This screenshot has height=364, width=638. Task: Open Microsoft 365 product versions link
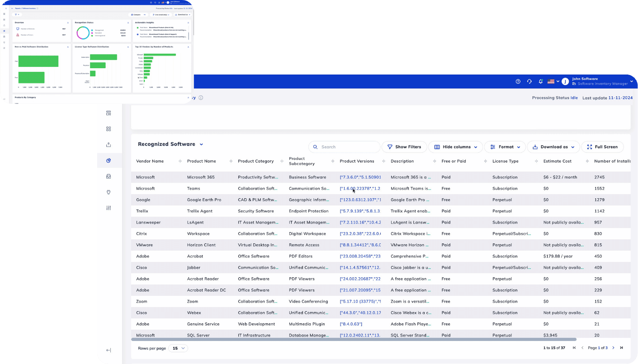pos(360,177)
